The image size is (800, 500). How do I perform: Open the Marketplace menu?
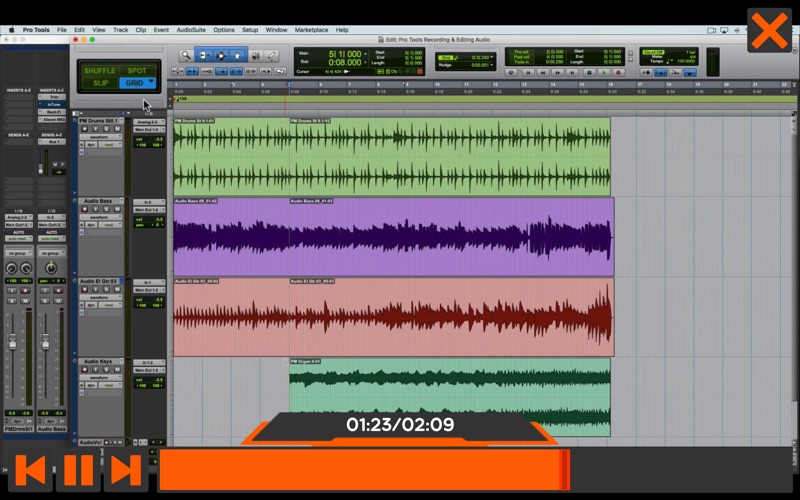click(x=311, y=30)
